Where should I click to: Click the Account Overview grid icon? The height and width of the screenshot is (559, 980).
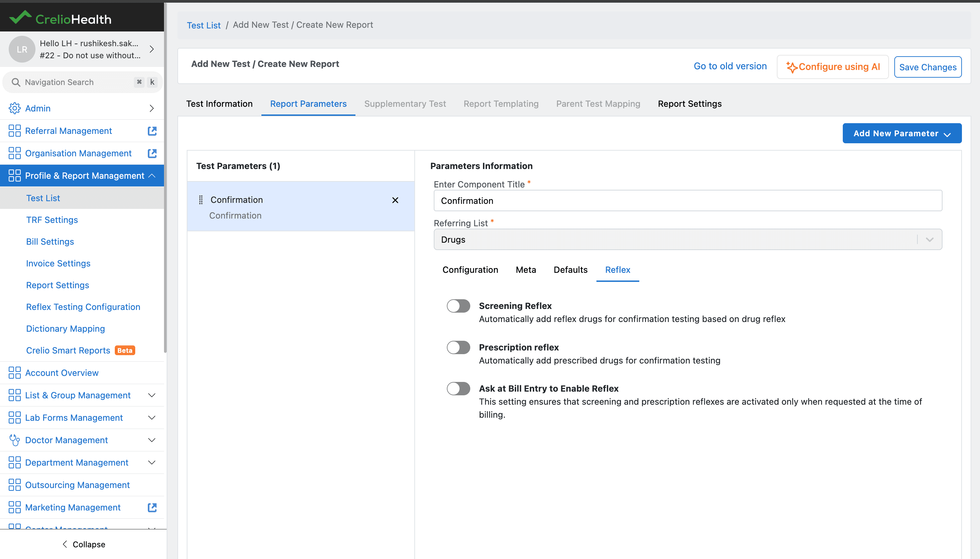(15, 373)
